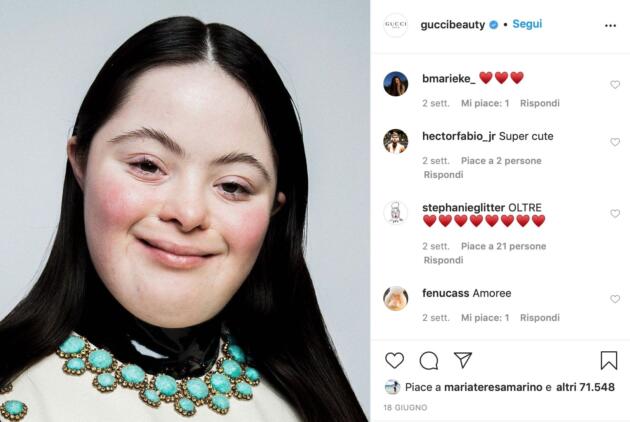Reply to fenucass comment via Rispondi
630x422 pixels.
coord(540,318)
